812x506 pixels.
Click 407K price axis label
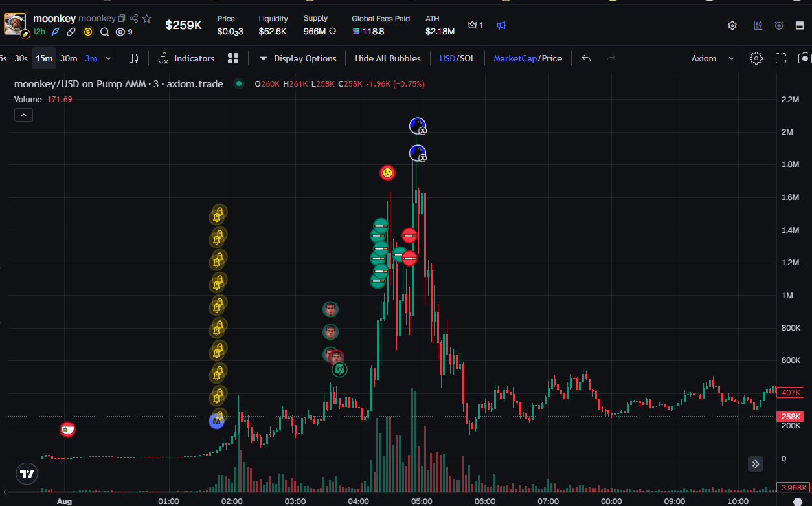tap(791, 393)
